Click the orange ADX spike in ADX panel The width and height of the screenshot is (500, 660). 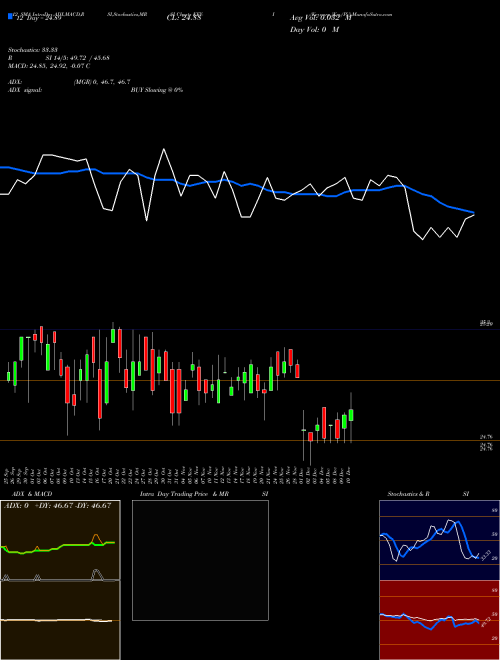[x=96, y=538]
